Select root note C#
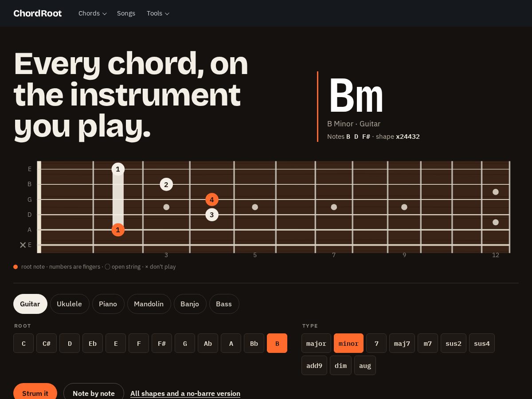532x399 pixels. pyautogui.click(x=47, y=343)
